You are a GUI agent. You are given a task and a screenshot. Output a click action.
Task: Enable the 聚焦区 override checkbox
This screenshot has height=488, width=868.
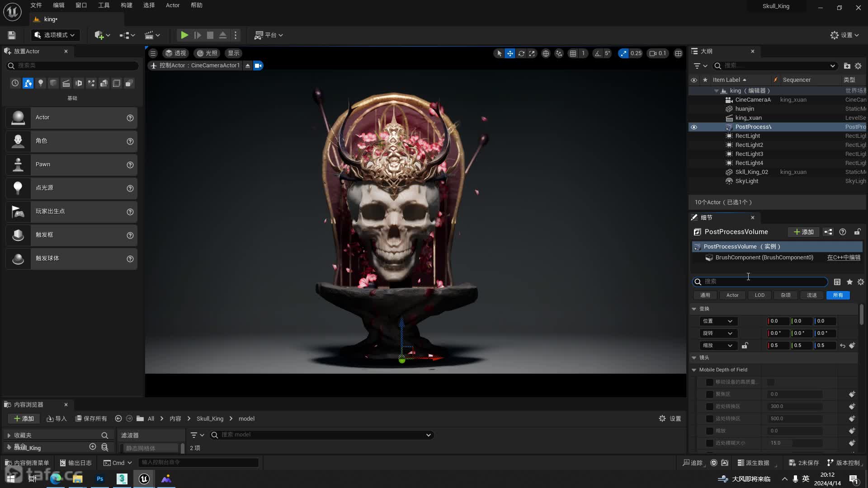[x=710, y=394]
